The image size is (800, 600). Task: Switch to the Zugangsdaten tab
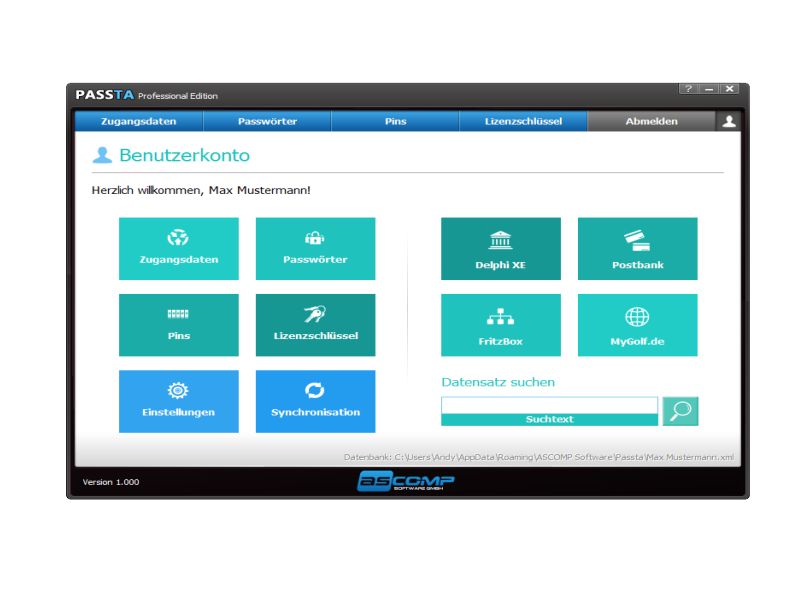pos(139,121)
